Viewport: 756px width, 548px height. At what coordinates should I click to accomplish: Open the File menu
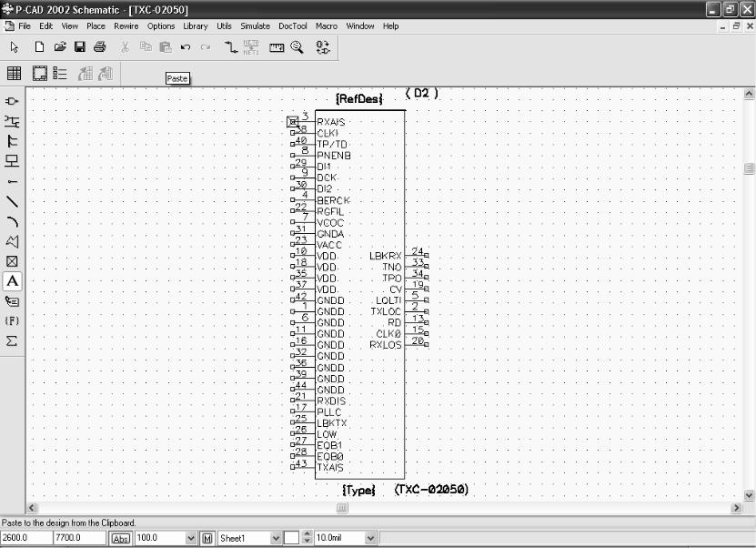[x=24, y=26]
